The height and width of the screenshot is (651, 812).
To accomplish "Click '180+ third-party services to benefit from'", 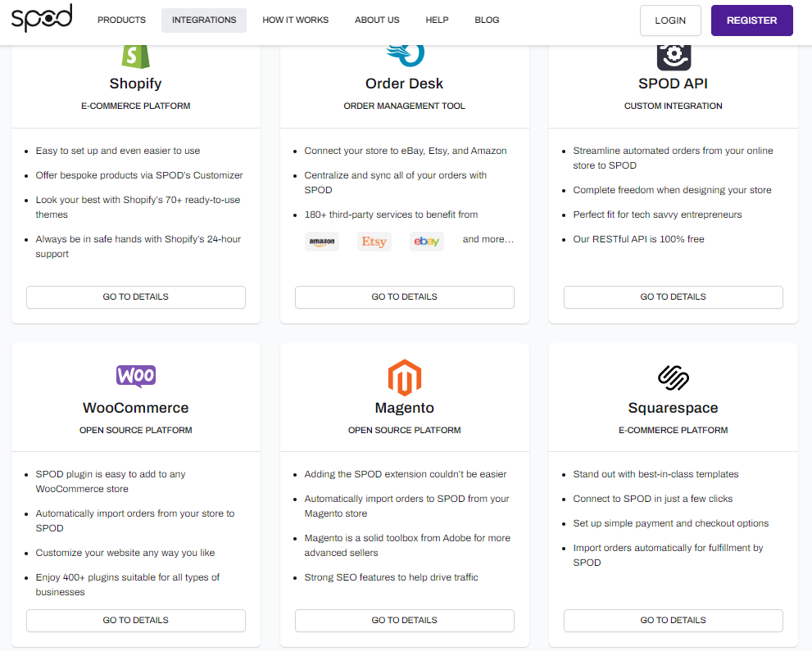I will pos(391,215).
